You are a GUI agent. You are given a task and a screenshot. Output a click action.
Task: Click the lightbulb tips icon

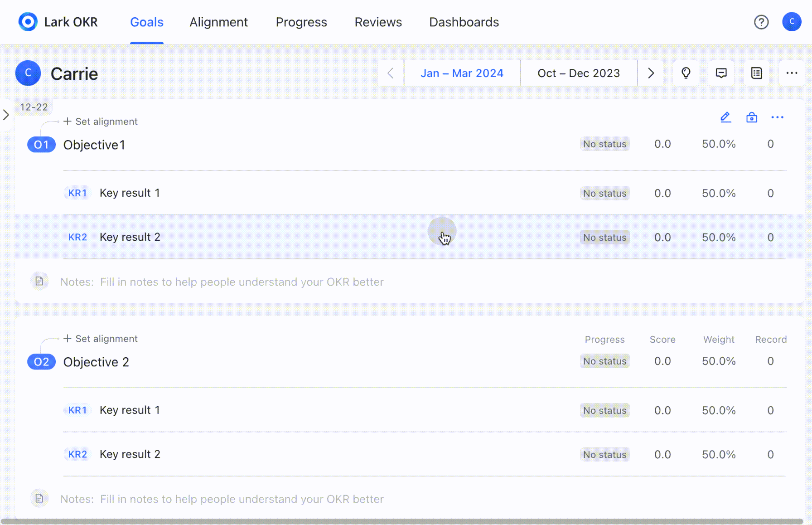[686, 73]
